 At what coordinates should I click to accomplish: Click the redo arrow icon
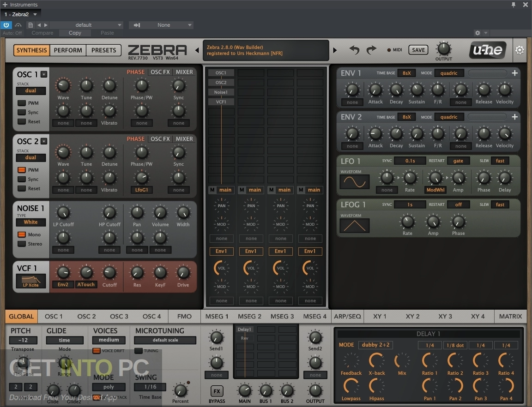coord(371,50)
